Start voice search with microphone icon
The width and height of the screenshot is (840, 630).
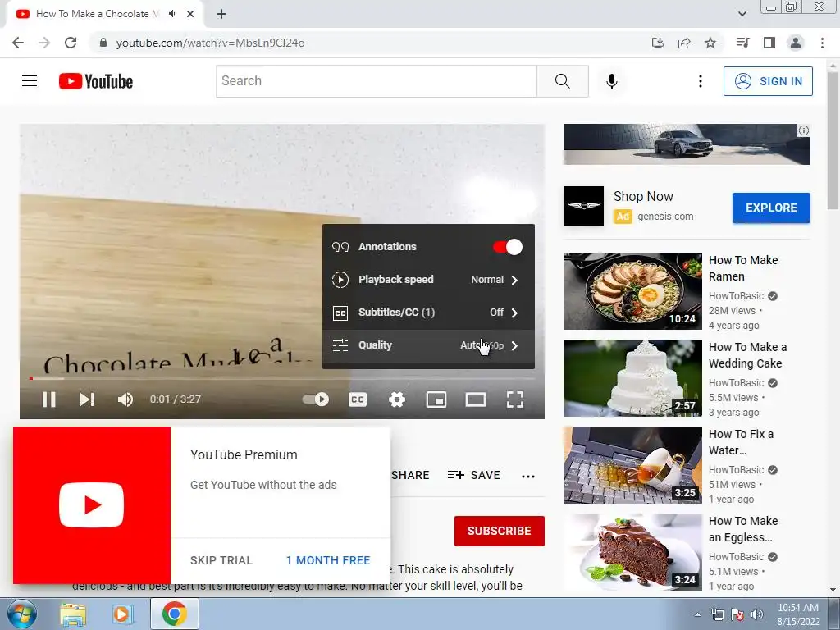tap(611, 81)
